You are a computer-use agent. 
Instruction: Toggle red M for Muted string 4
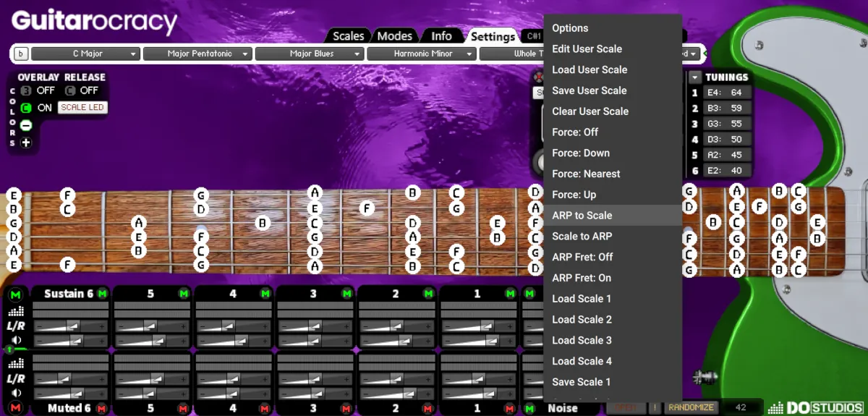click(265, 409)
